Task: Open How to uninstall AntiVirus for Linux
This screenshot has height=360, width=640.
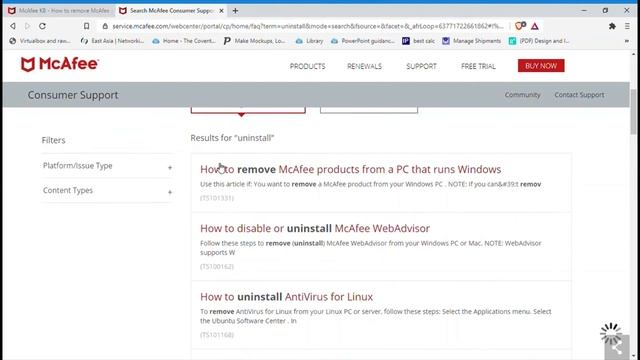Action: (x=286, y=297)
